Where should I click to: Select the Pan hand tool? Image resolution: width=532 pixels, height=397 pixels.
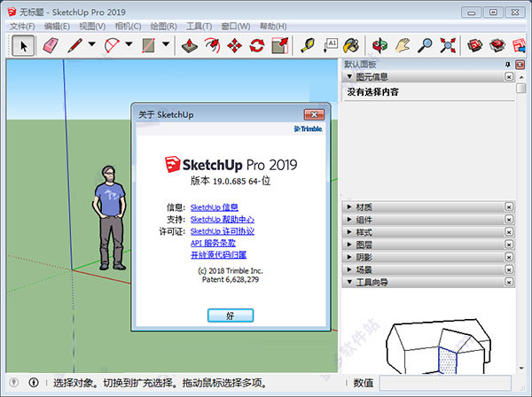point(403,45)
